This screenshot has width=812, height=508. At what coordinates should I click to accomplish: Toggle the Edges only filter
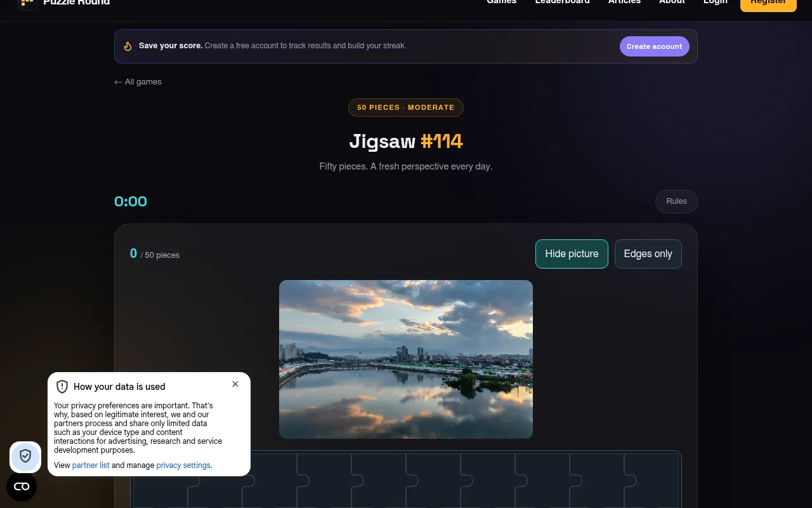tap(648, 254)
